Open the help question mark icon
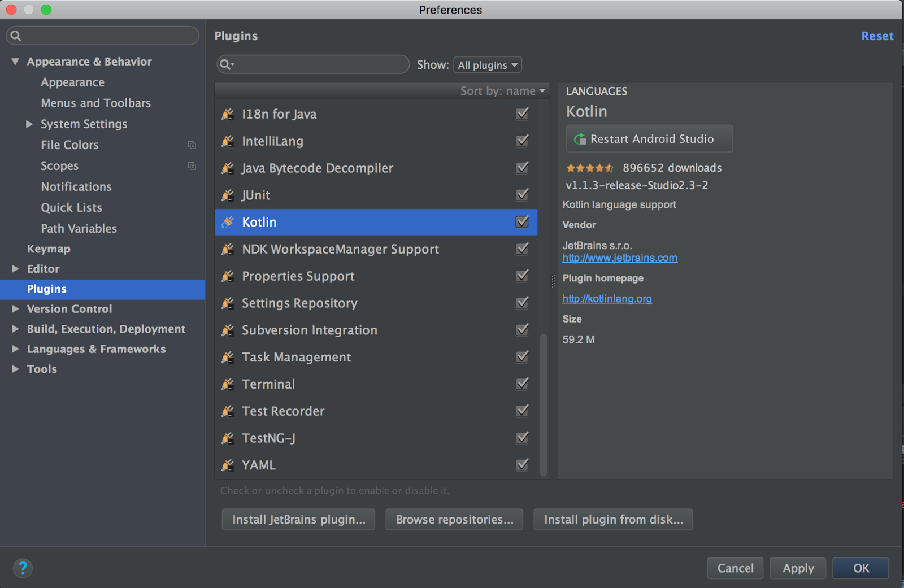The width and height of the screenshot is (904, 588). coord(23,568)
